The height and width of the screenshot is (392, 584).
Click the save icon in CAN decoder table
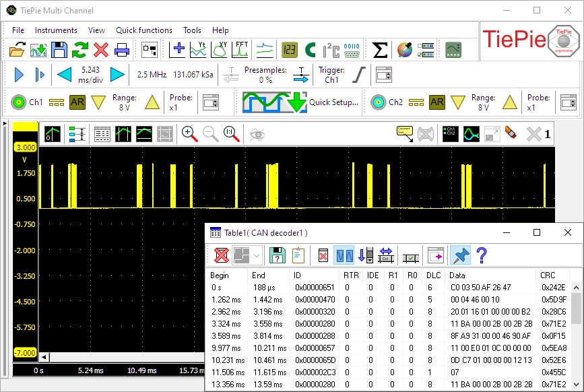tap(276, 255)
